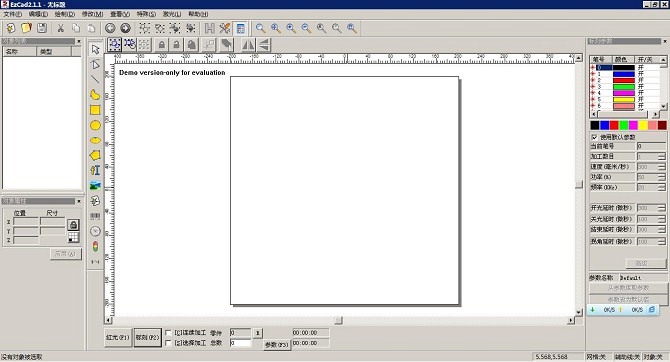Select the Curve drawing tool

pos(95,94)
